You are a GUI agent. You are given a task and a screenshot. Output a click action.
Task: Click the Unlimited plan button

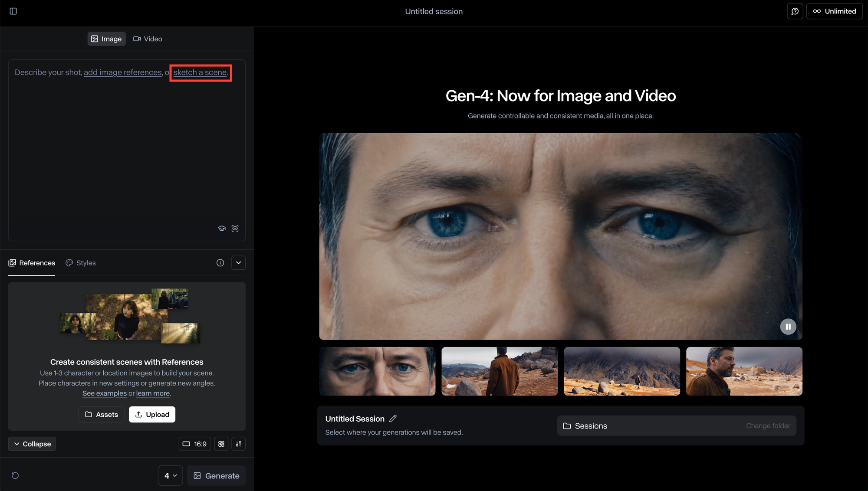pos(834,11)
